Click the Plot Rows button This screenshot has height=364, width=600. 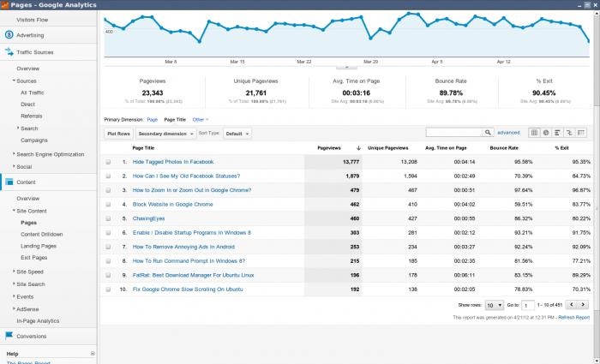(x=118, y=134)
